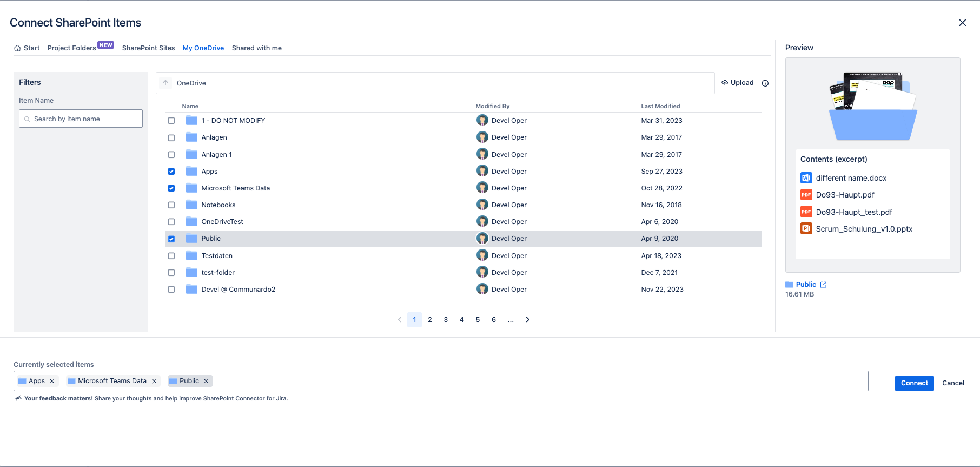Expand more pages via the ellipsis
980x467 pixels.
click(511, 320)
